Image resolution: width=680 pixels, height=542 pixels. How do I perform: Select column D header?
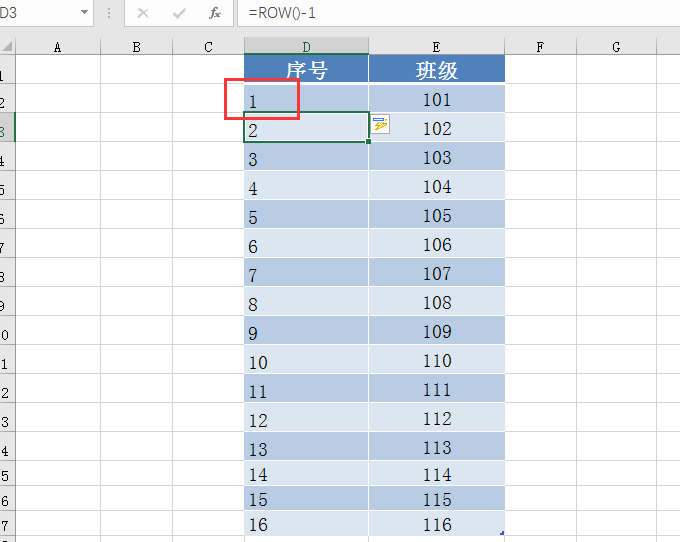[x=306, y=46]
